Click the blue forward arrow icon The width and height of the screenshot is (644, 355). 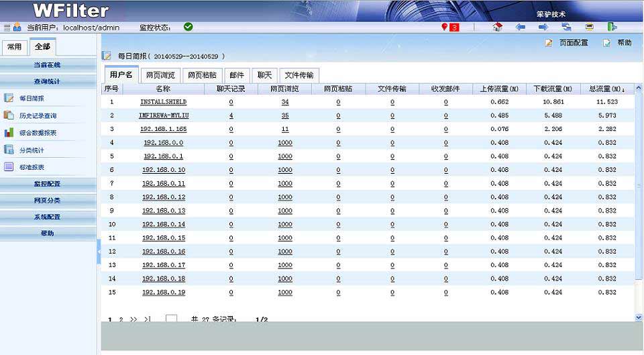pyautogui.click(x=543, y=27)
